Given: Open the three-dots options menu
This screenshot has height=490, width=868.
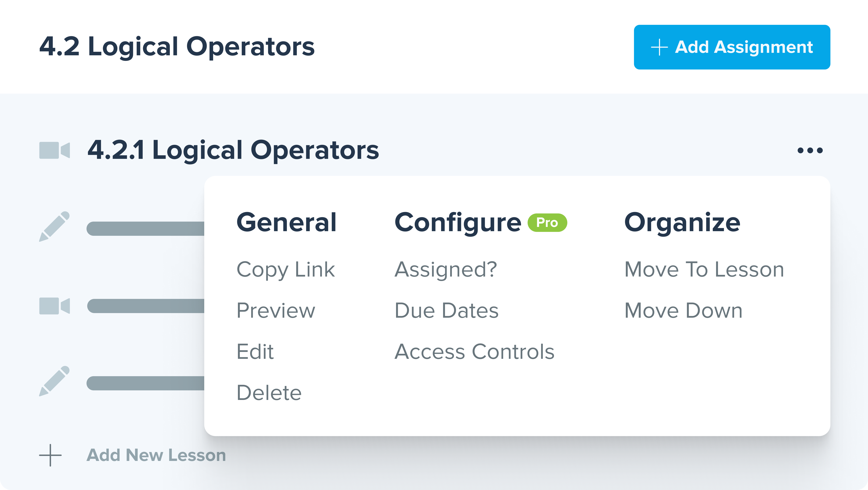Looking at the screenshot, I should [810, 150].
